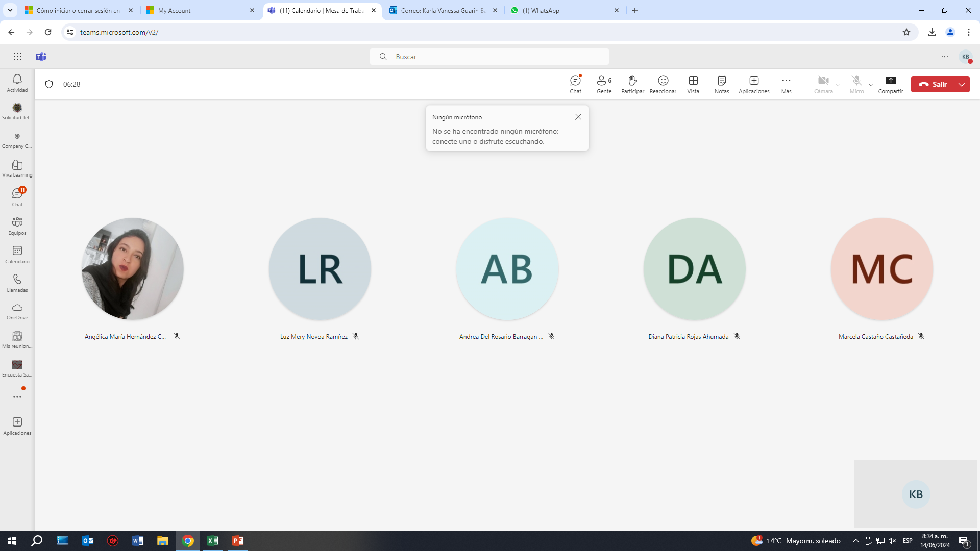Image resolution: width=980 pixels, height=551 pixels.
Task: Expand the camera options chevron
Action: (838, 85)
